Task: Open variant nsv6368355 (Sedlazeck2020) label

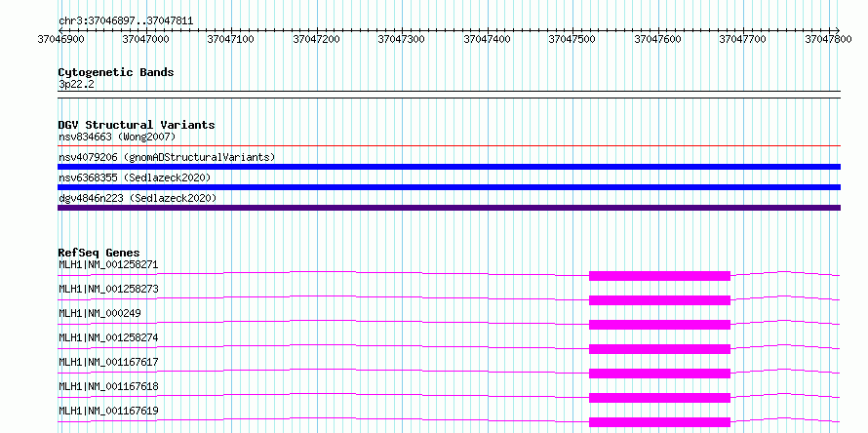Action: point(135,177)
